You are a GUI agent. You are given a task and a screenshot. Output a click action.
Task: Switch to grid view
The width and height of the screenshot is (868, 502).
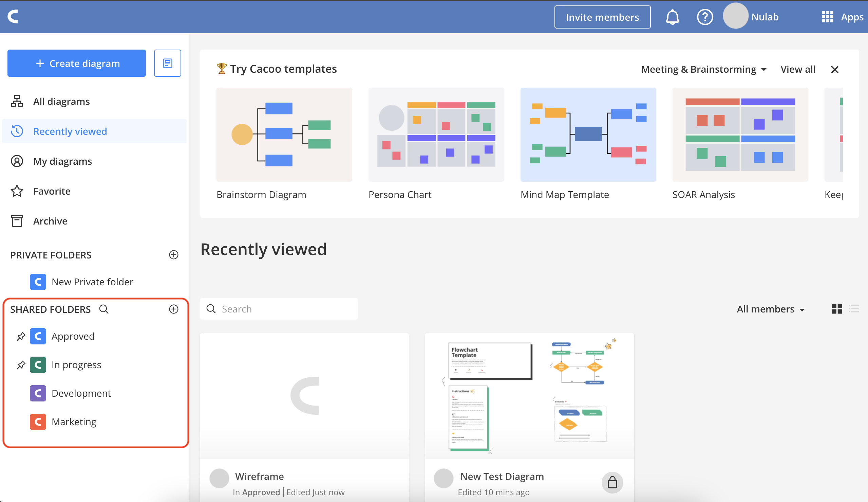[x=837, y=309]
